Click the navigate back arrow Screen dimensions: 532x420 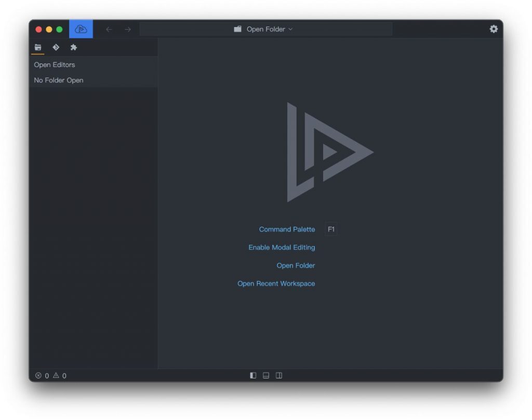coord(109,29)
